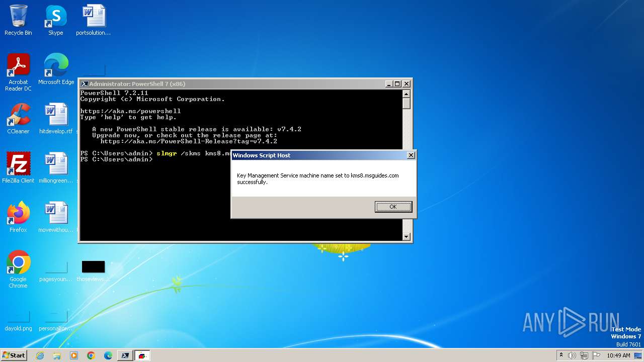
Task: Open the milliongreen document icon
Action: click(56, 168)
